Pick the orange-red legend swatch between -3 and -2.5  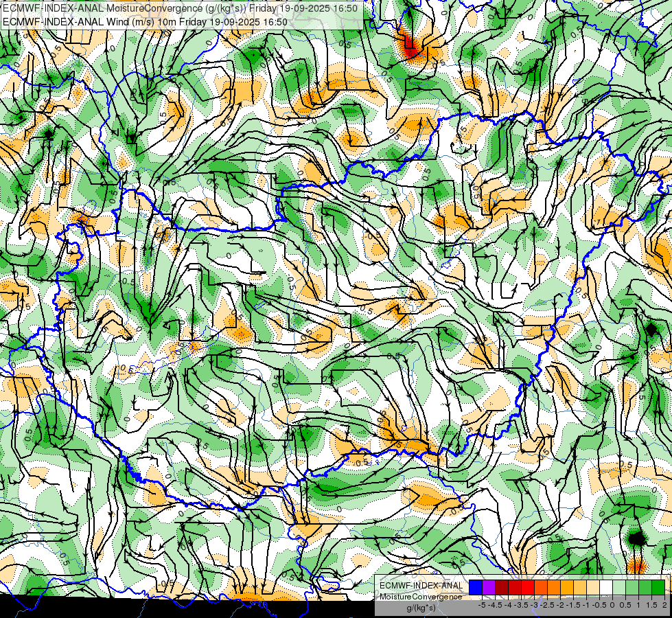[x=541, y=588]
